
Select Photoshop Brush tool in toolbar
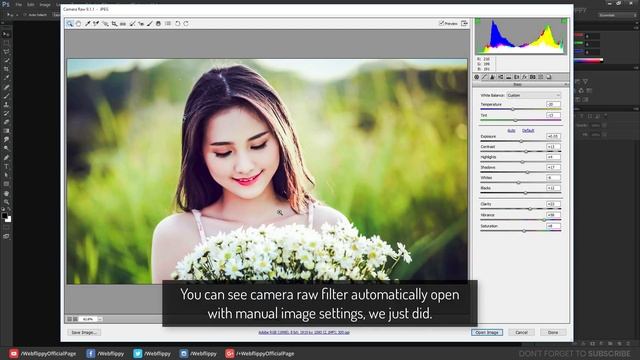[6, 96]
